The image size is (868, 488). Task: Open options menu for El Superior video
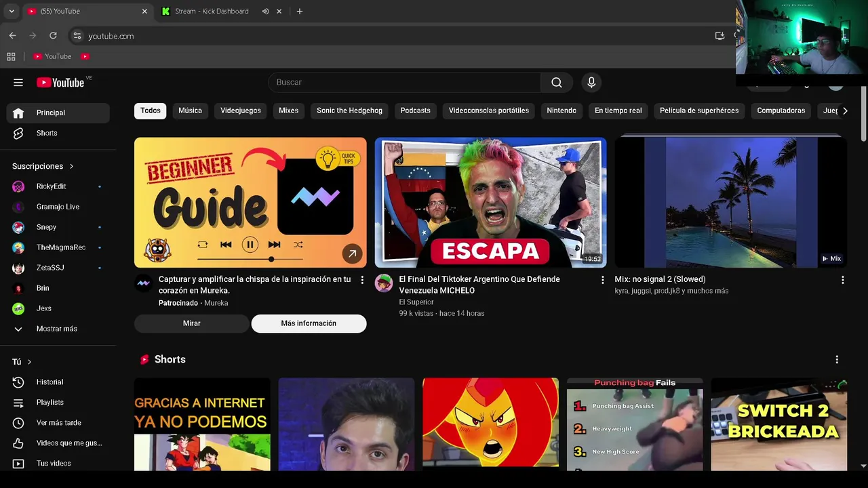603,280
